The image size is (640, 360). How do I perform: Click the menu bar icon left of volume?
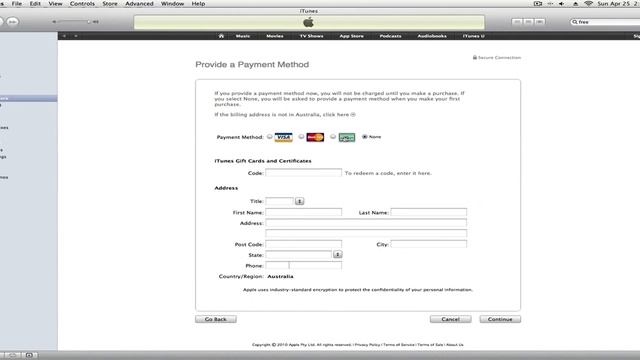[550, 4]
